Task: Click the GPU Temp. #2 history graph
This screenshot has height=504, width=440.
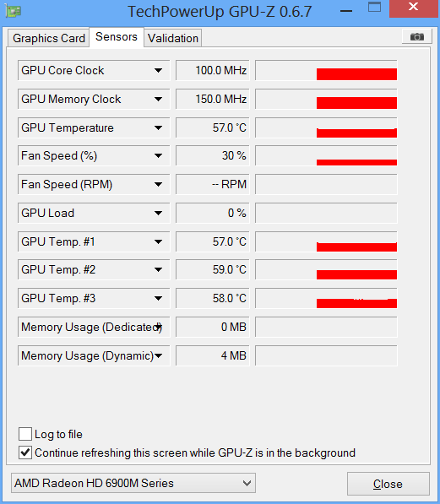Action: click(x=326, y=269)
